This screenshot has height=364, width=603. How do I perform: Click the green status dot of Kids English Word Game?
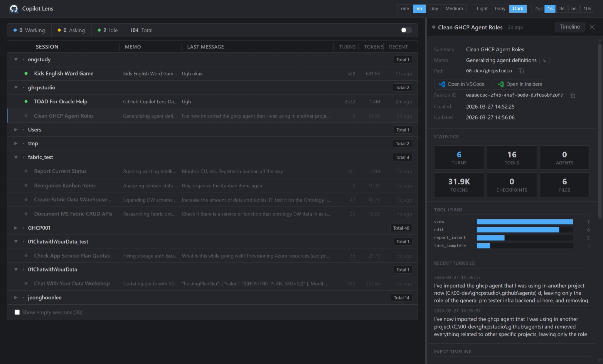26,74
